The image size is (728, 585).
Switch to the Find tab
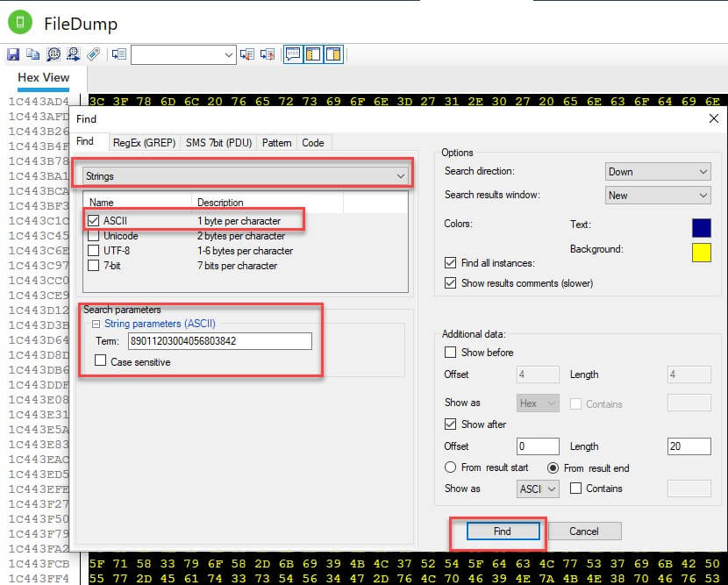pos(85,141)
